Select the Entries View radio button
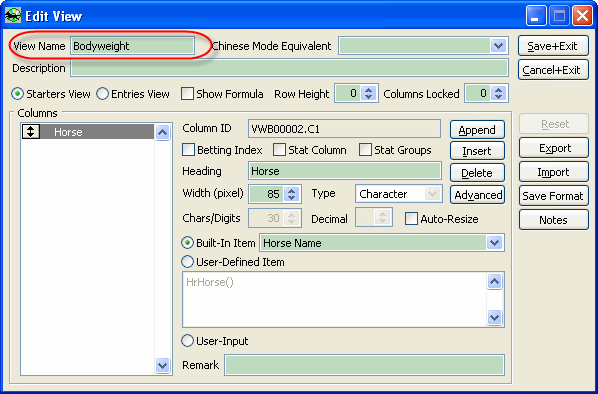The height and width of the screenshot is (394, 598). 102,94
